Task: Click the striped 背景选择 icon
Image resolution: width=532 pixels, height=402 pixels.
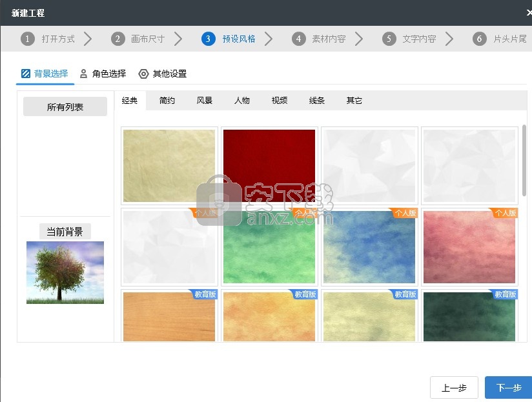Action: tap(26, 74)
